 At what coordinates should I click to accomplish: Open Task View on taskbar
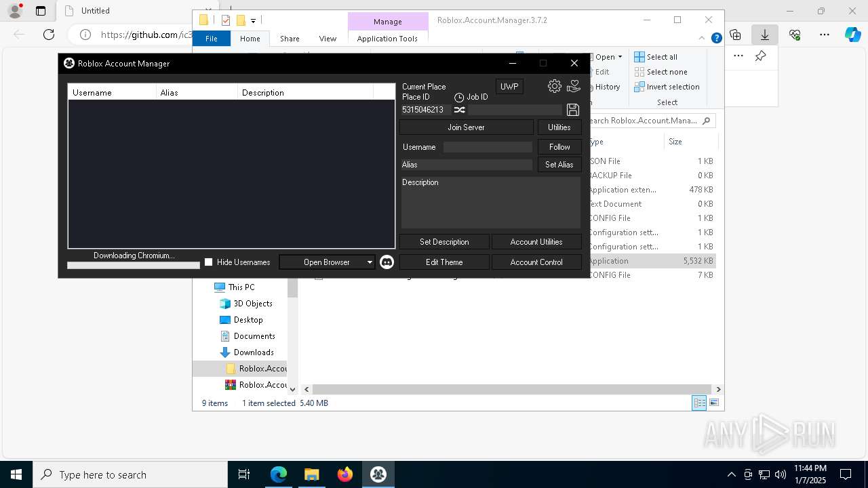coord(244,474)
